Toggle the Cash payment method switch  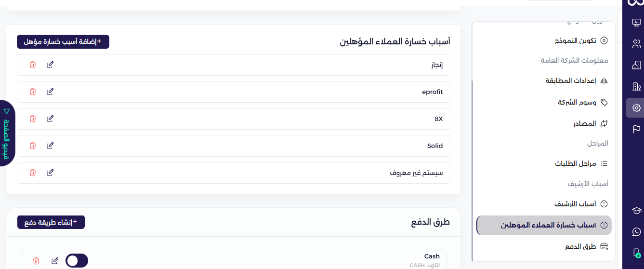tap(77, 261)
